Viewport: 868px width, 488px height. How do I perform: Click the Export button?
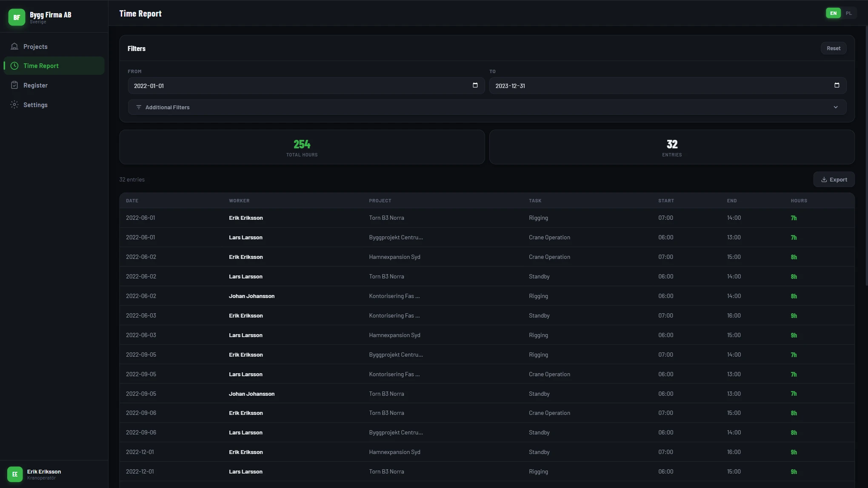point(834,180)
